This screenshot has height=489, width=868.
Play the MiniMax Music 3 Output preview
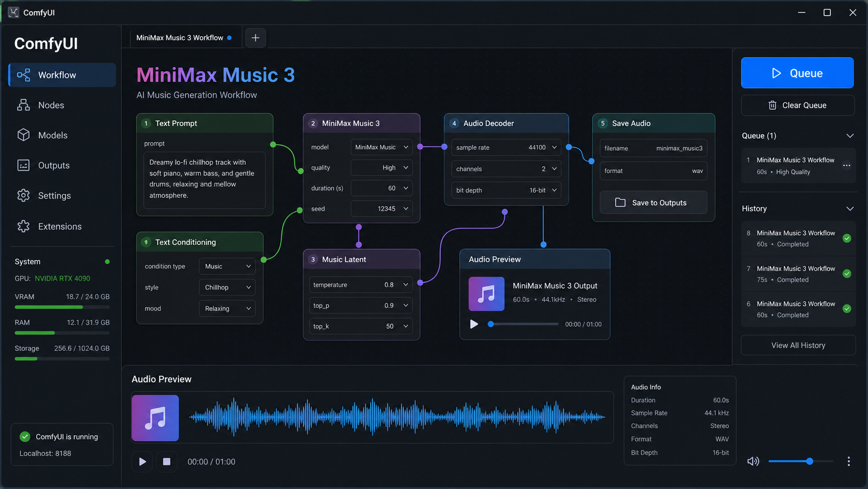tap(474, 324)
